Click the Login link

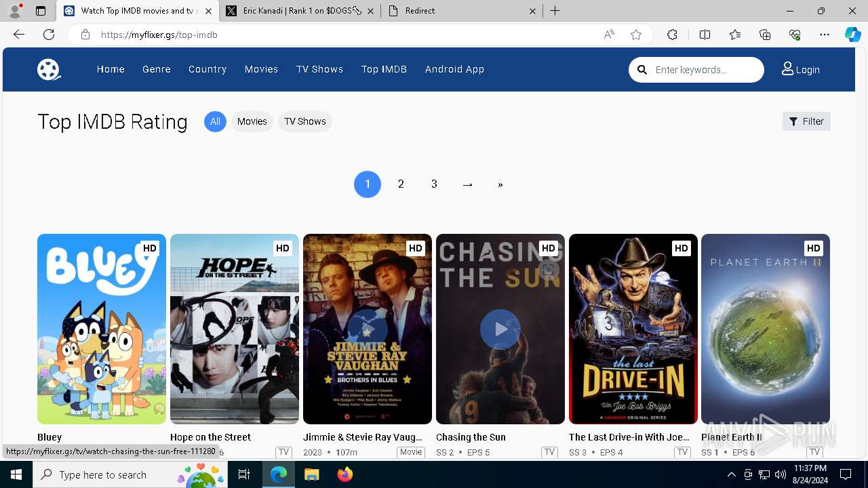point(808,70)
